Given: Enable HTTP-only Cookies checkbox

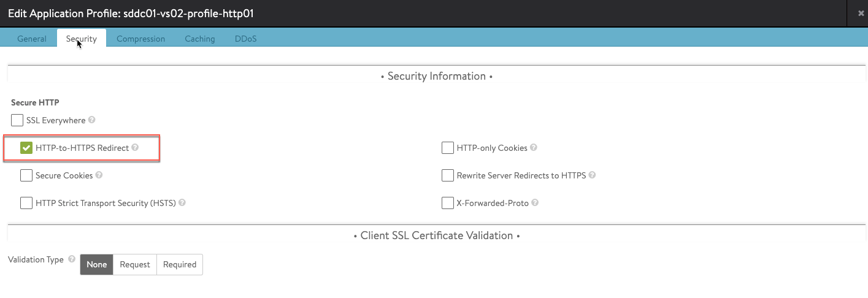Looking at the screenshot, I should [448, 148].
